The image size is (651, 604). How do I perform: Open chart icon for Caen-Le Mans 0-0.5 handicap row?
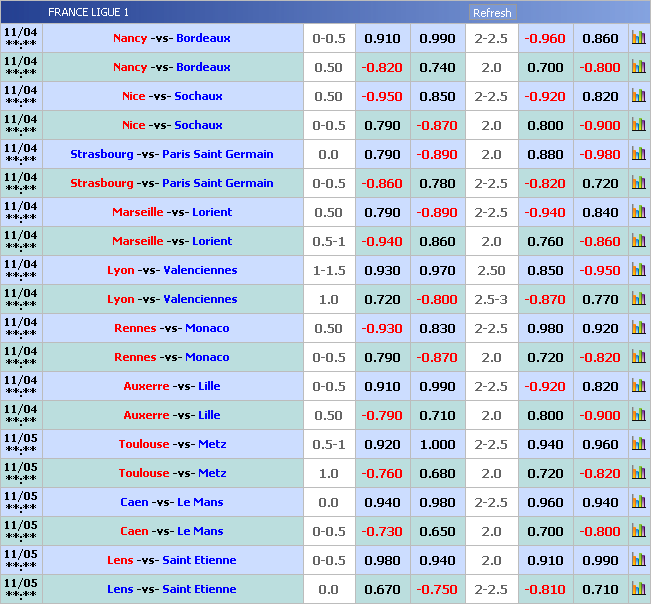tap(638, 531)
